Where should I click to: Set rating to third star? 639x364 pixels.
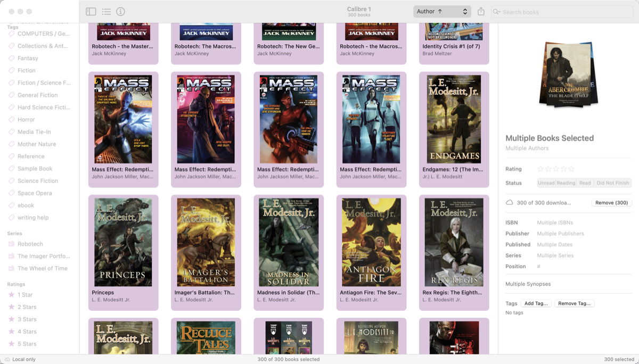[x=556, y=169]
